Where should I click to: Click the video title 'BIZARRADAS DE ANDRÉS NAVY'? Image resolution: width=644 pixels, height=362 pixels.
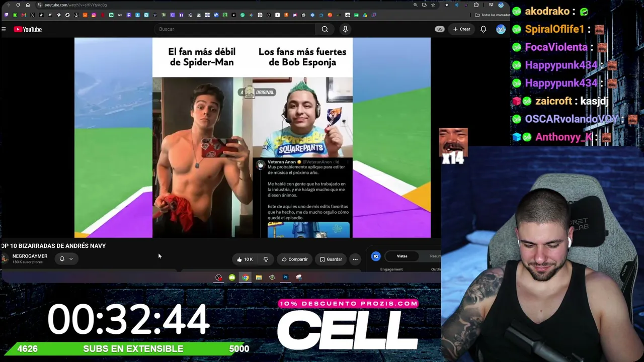point(61,246)
